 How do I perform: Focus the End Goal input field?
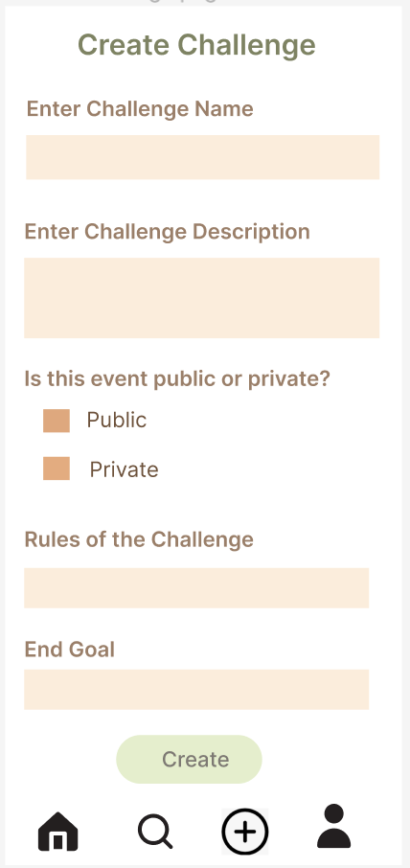click(x=196, y=689)
